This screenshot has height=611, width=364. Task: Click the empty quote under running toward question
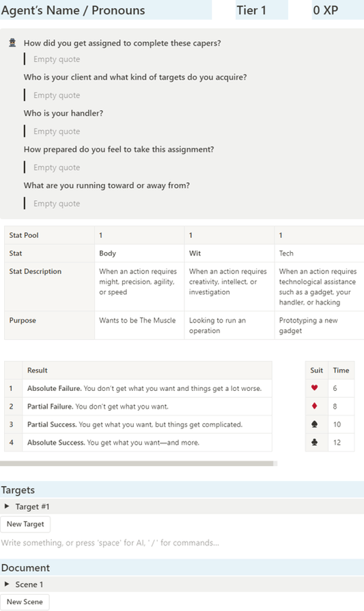57,204
